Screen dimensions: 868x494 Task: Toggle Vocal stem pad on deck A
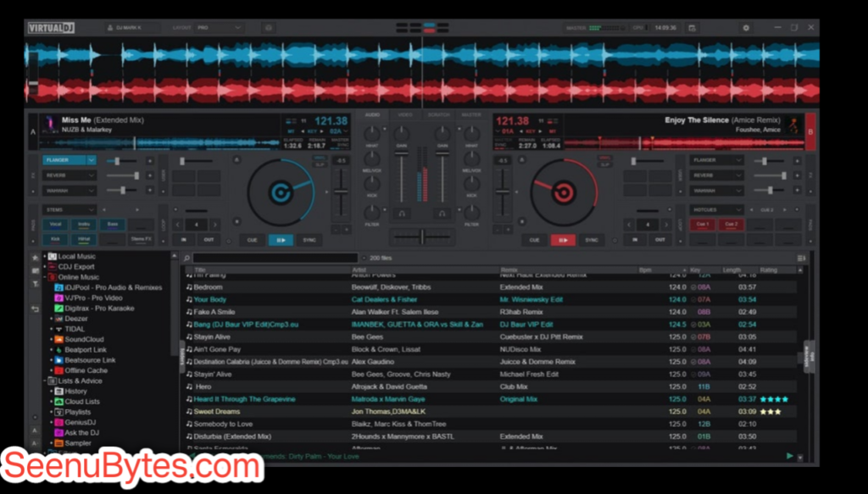pyautogui.click(x=55, y=225)
